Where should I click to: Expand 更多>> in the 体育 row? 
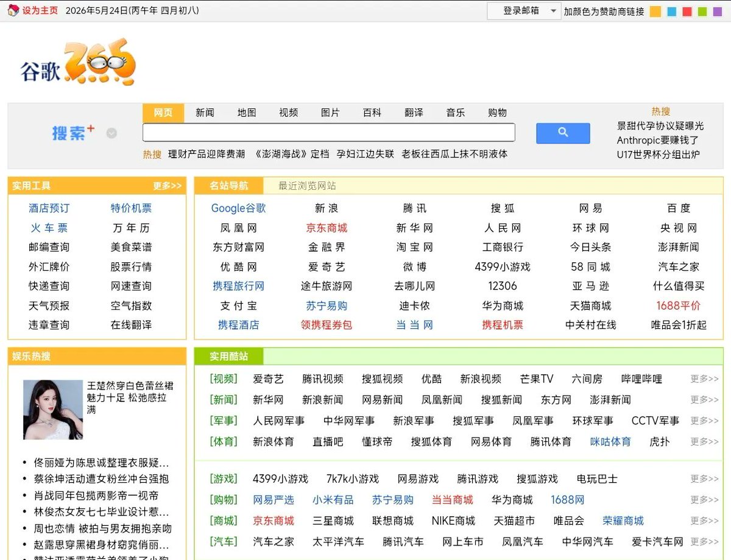pyautogui.click(x=704, y=441)
